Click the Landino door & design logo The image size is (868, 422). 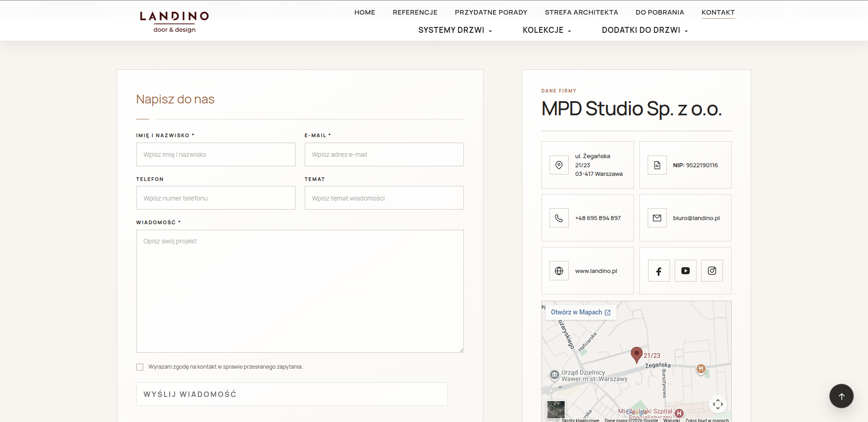tap(174, 22)
